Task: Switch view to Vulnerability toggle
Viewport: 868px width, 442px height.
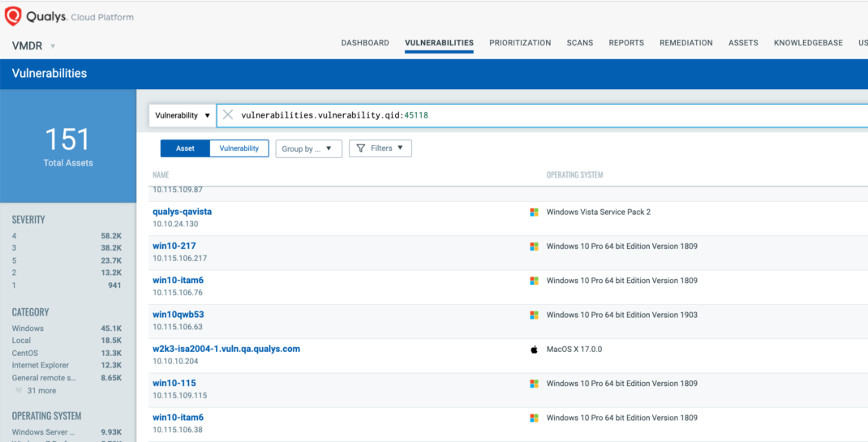Action: (239, 148)
